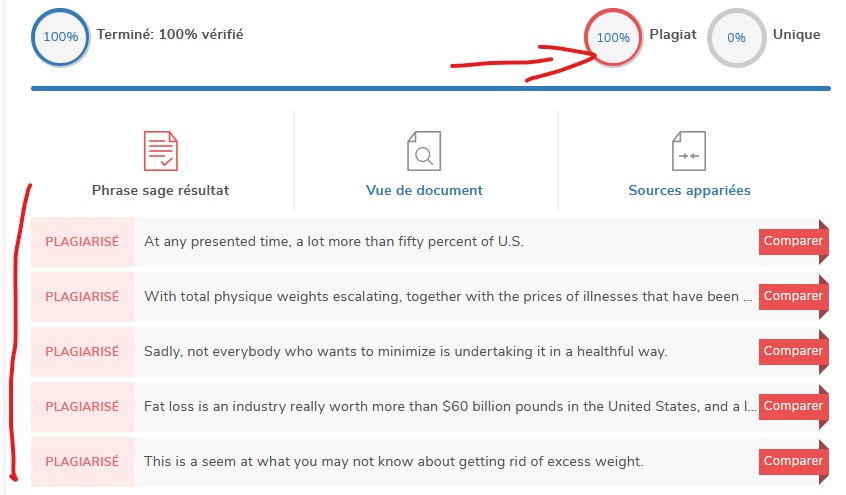Compare the 'This is a seem' sentence
This screenshot has width=846, height=495.
[x=792, y=461]
